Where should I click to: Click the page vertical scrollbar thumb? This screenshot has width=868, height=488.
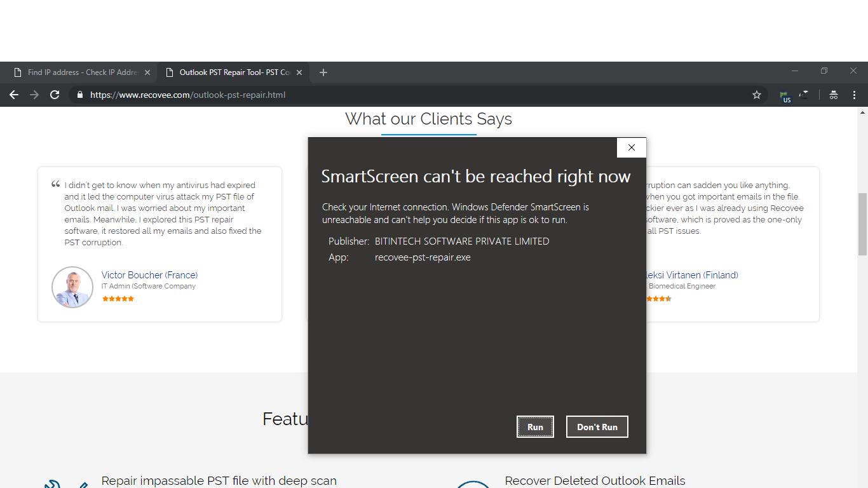coord(862,224)
